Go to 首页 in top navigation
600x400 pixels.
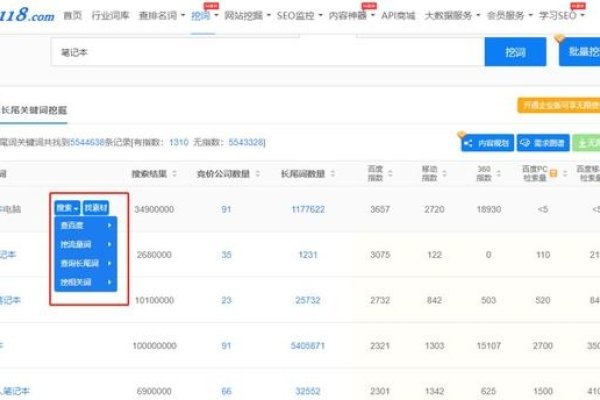(73, 16)
